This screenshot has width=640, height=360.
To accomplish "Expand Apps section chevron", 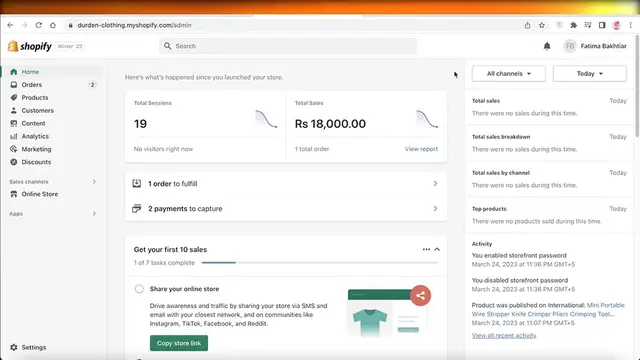I will coord(94,213).
